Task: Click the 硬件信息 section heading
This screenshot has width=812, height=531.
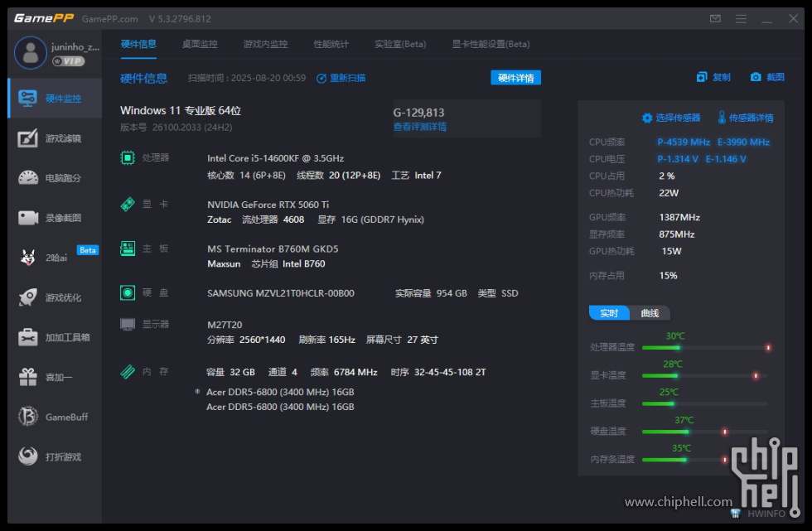Action: (143, 78)
